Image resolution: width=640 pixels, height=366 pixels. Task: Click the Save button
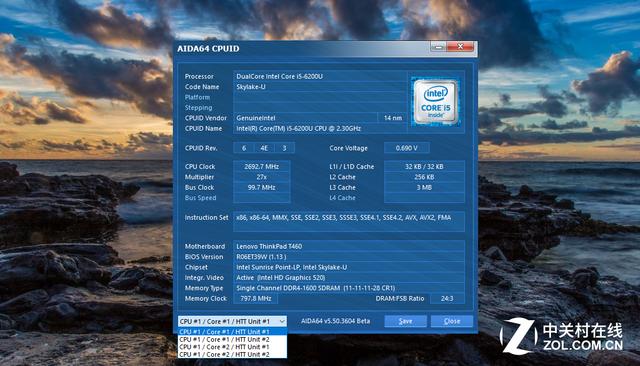405,321
